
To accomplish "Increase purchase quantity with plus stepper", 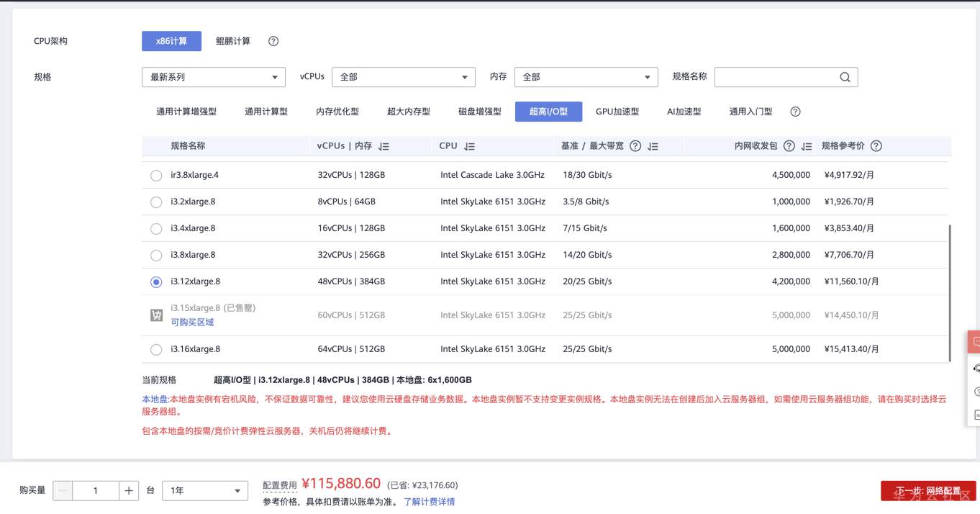I will click(129, 490).
